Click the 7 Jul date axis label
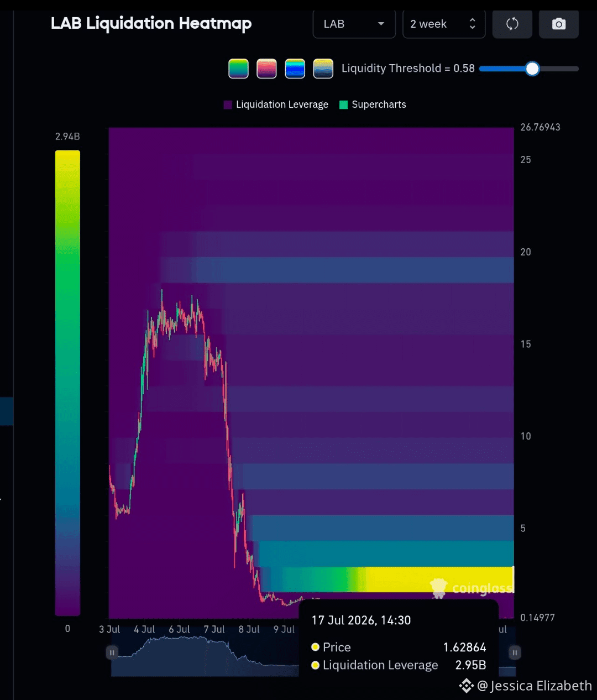Viewport: 597px width, 700px height. point(214,629)
